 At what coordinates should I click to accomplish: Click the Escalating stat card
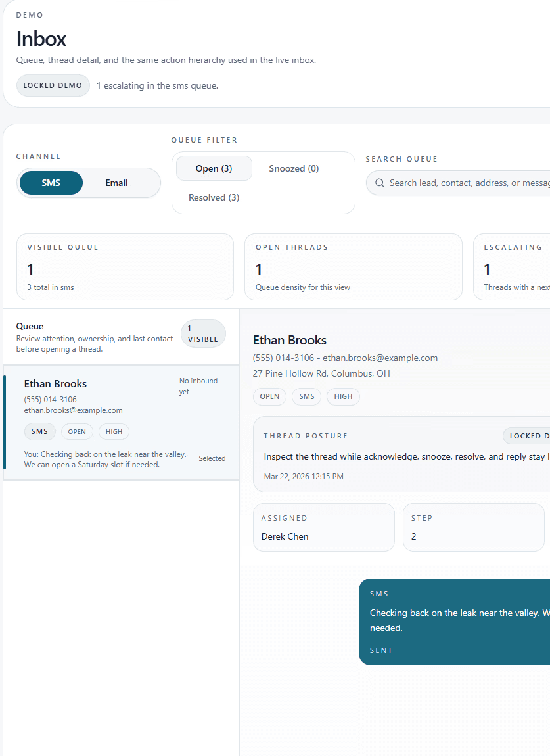pos(512,267)
